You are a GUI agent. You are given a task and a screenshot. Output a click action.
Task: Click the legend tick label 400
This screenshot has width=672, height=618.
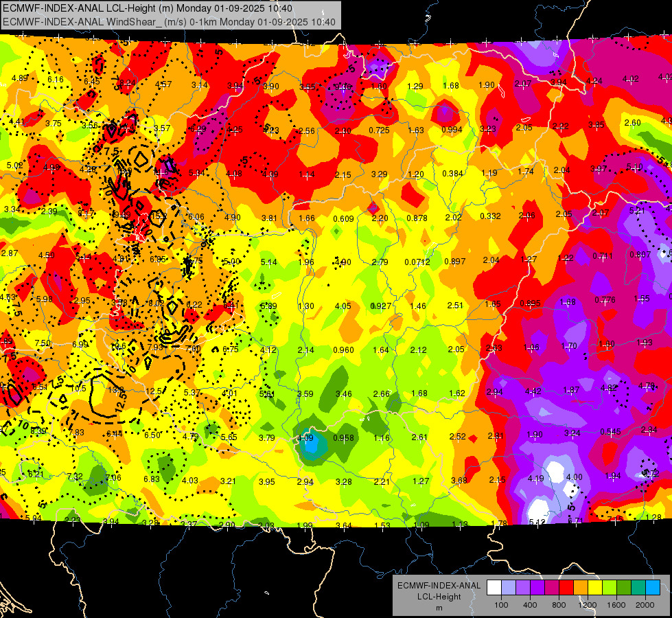tap(530, 605)
